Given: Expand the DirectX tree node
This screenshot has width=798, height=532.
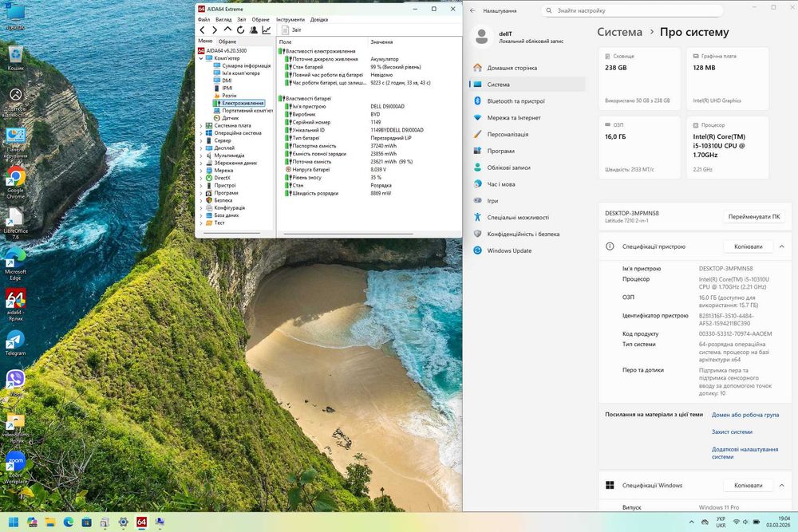Looking at the screenshot, I should pos(201,178).
